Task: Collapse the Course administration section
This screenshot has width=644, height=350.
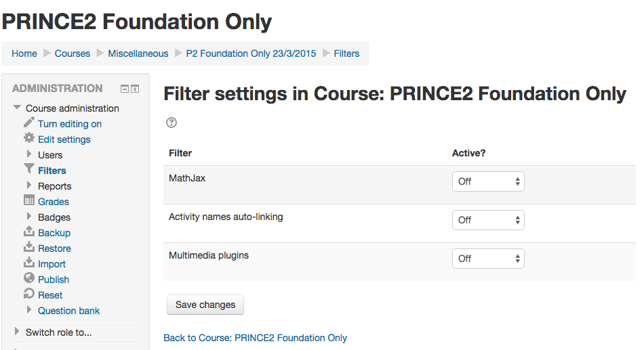Action: pos(17,108)
